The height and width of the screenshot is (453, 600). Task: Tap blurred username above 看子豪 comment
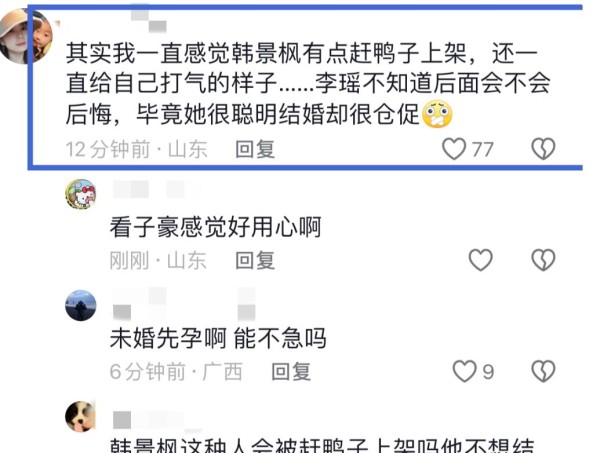tap(157, 189)
